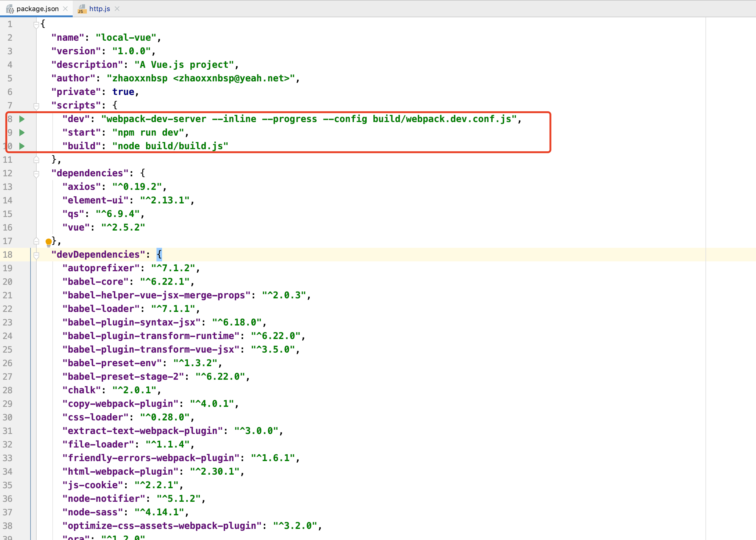
Task: Run the start script gutter arrow
Action: (x=22, y=133)
